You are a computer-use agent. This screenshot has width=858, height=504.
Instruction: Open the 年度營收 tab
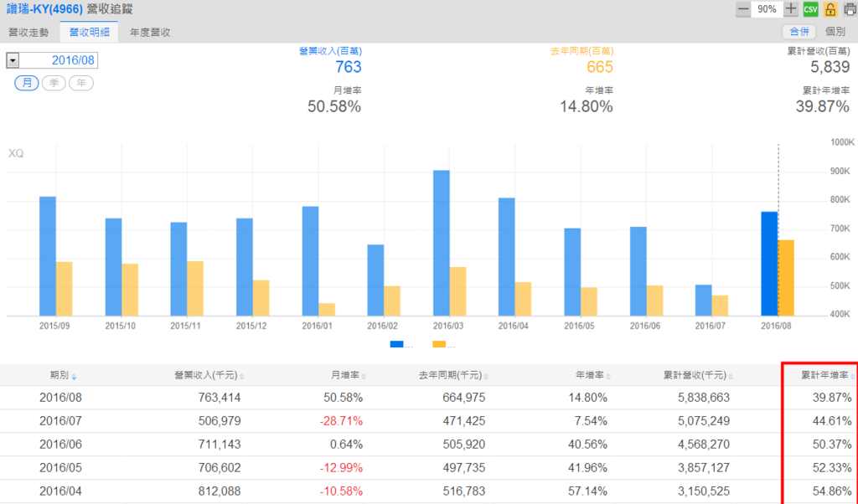pyautogui.click(x=150, y=33)
